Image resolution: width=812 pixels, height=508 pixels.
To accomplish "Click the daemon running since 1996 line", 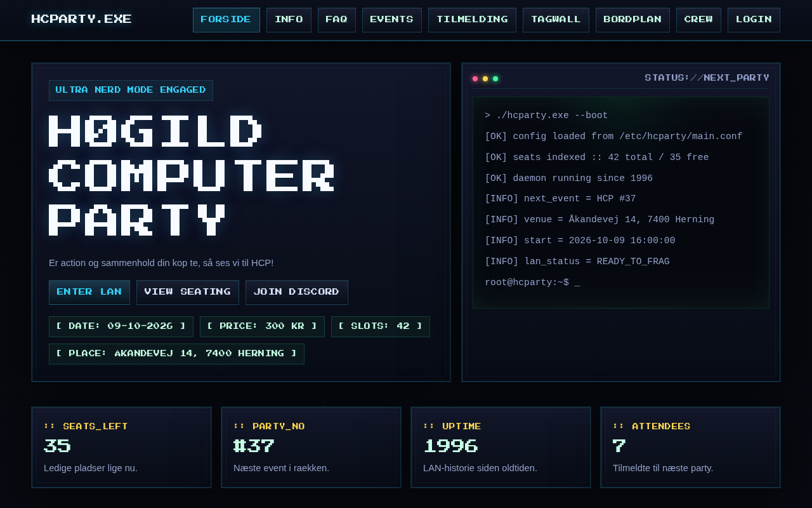I will pyautogui.click(x=568, y=178).
